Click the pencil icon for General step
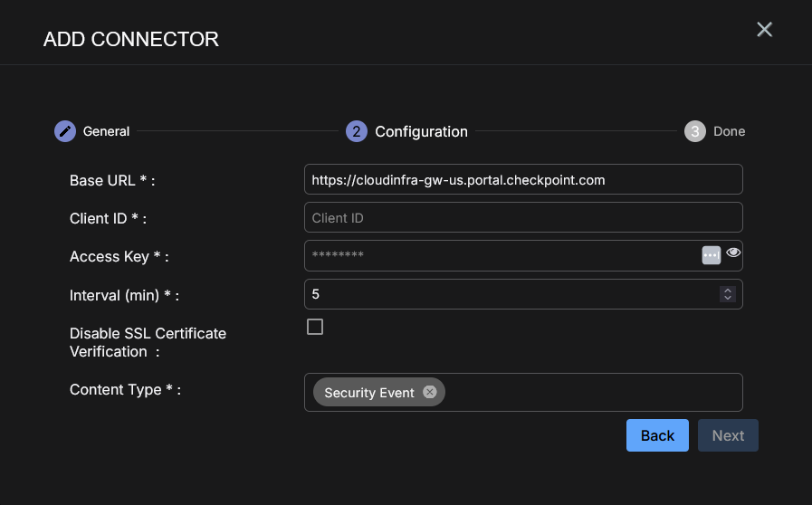 pos(64,131)
